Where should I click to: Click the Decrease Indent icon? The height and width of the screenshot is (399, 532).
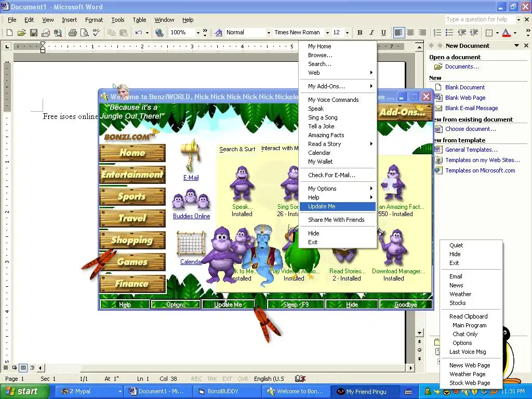click(462, 33)
